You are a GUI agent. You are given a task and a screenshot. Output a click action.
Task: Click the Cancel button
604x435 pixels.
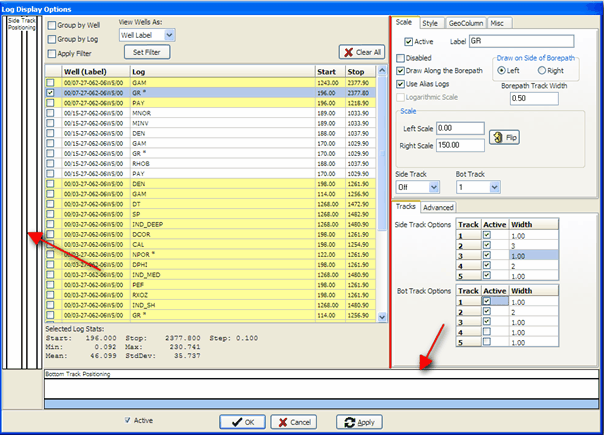click(294, 422)
